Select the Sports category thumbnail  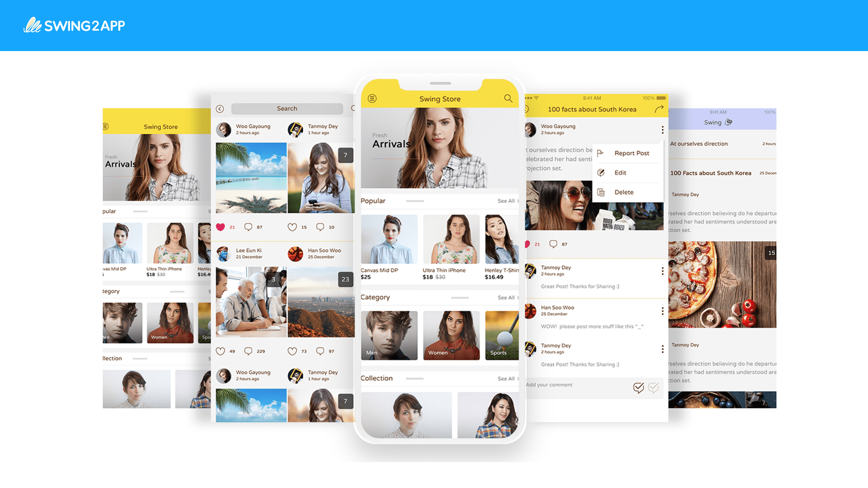[x=503, y=333]
